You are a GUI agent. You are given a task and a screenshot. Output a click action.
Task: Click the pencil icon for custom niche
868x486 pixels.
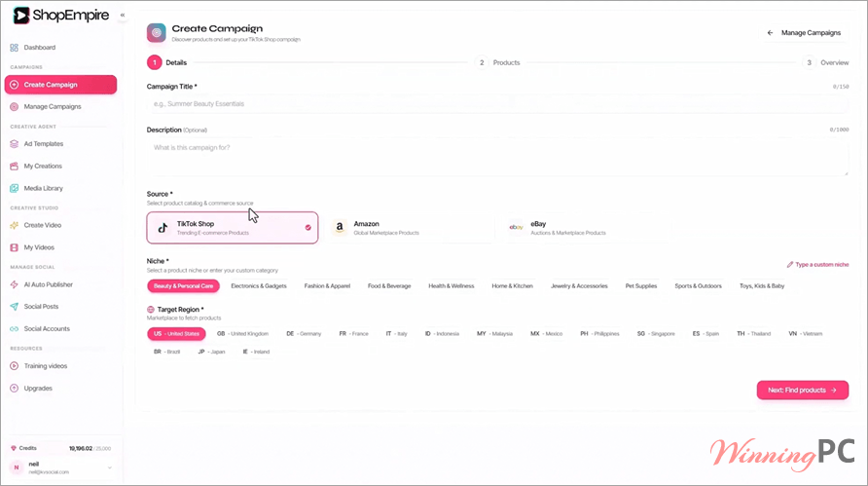(x=790, y=265)
